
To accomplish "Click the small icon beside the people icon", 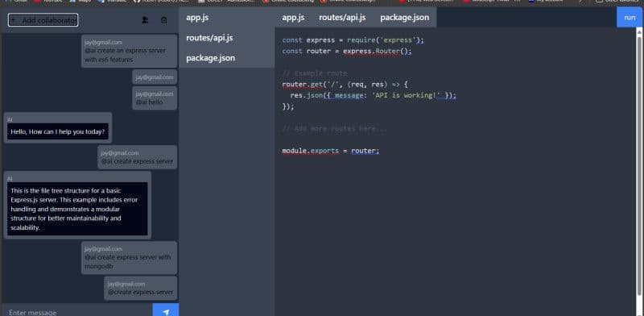I will click(x=164, y=19).
